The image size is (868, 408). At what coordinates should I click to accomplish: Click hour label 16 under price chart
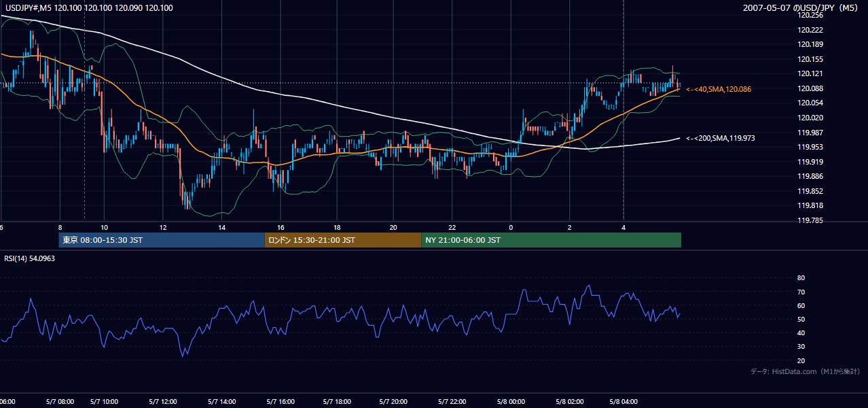pos(281,227)
